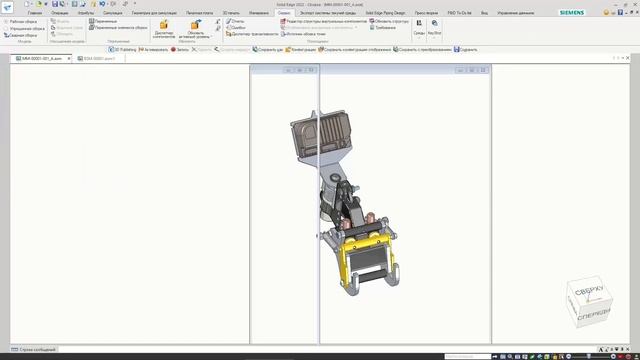Click the Save icon in quick access toolbar
The image size is (640, 360).
pyautogui.click(x=55, y=4)
